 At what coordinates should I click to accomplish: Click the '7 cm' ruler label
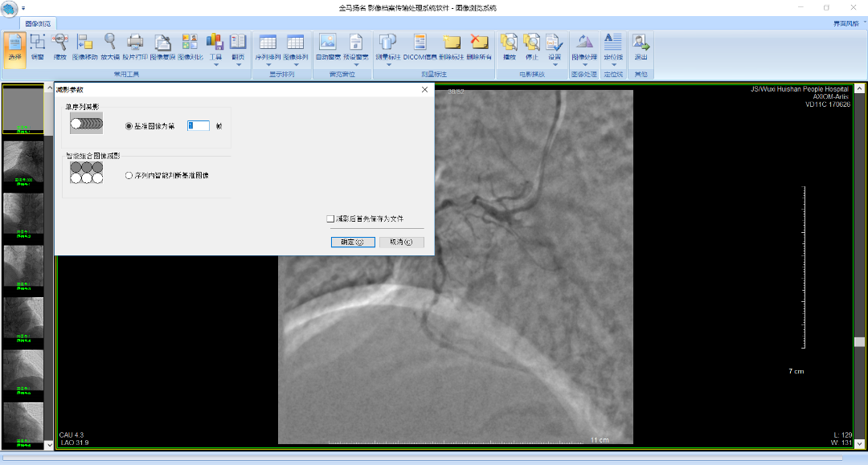click(796, 371)
